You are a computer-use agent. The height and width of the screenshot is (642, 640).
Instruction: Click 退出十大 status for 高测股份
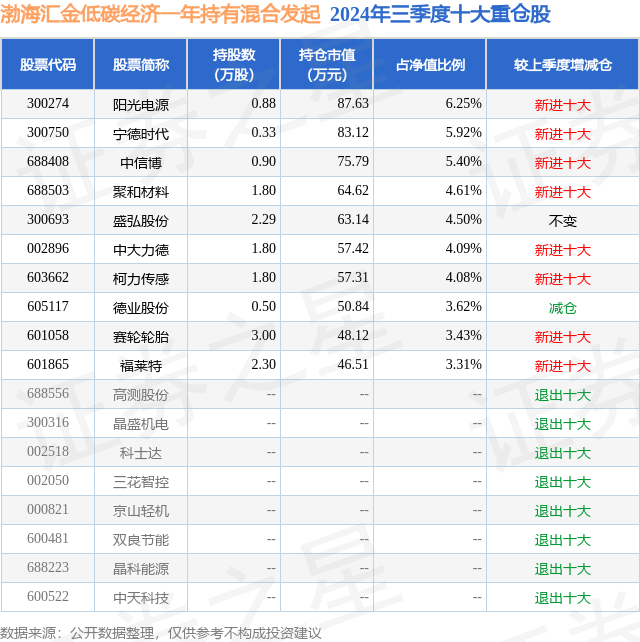pos(563,396)
